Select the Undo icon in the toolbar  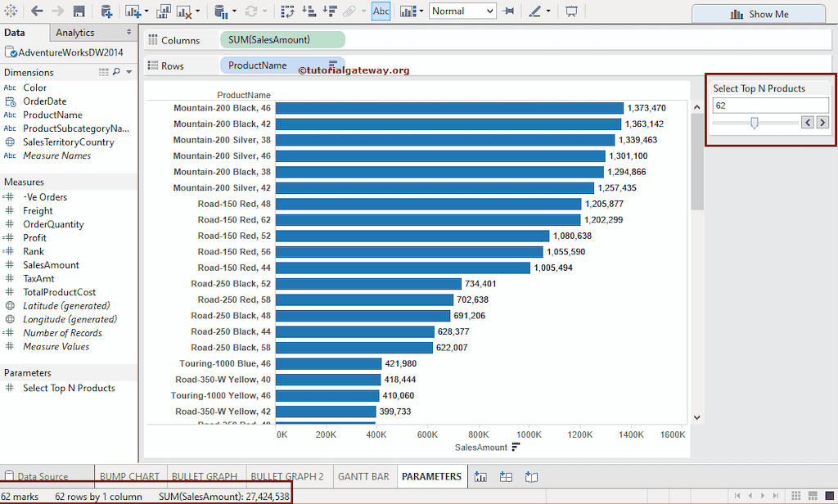[36, 11]
